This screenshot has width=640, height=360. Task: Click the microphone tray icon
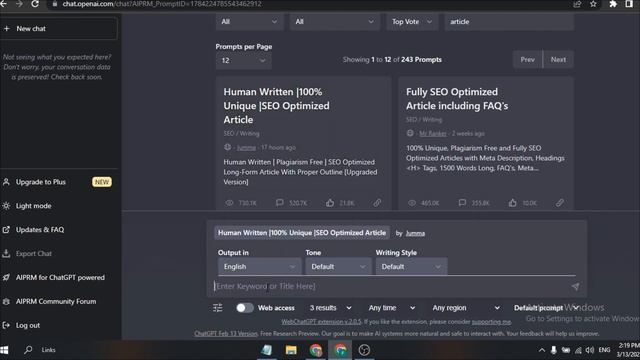click(x=553, y=350)
